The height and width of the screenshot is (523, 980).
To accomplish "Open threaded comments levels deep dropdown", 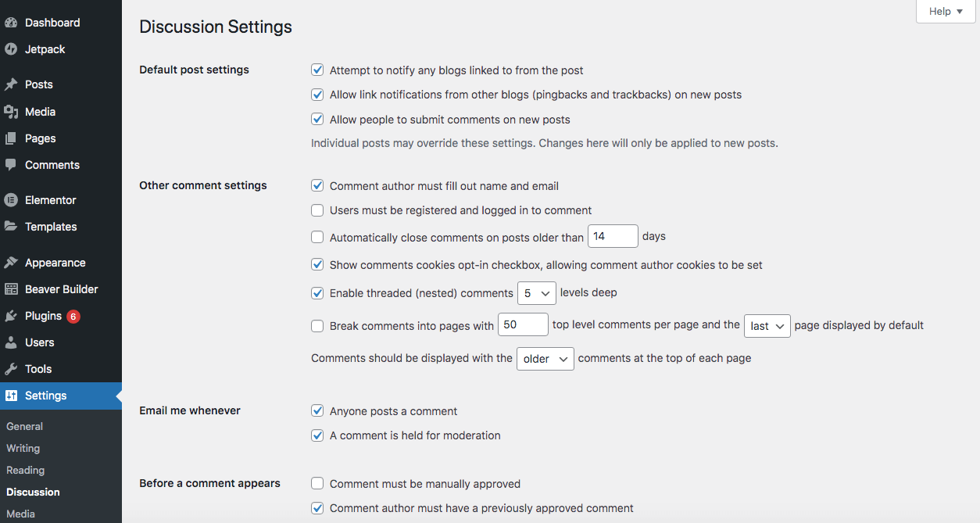I will click(x=537, y=293).
